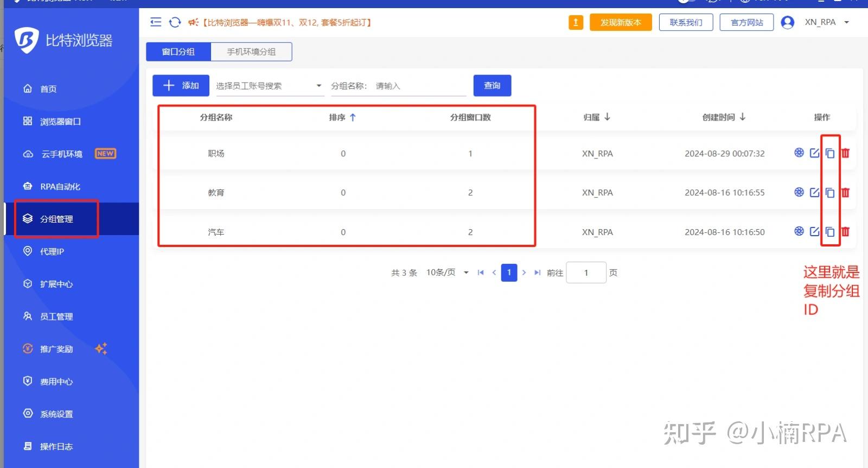The image size is (868, 468).
Task: Go to the last page arrow
Action: coord(537,273)
